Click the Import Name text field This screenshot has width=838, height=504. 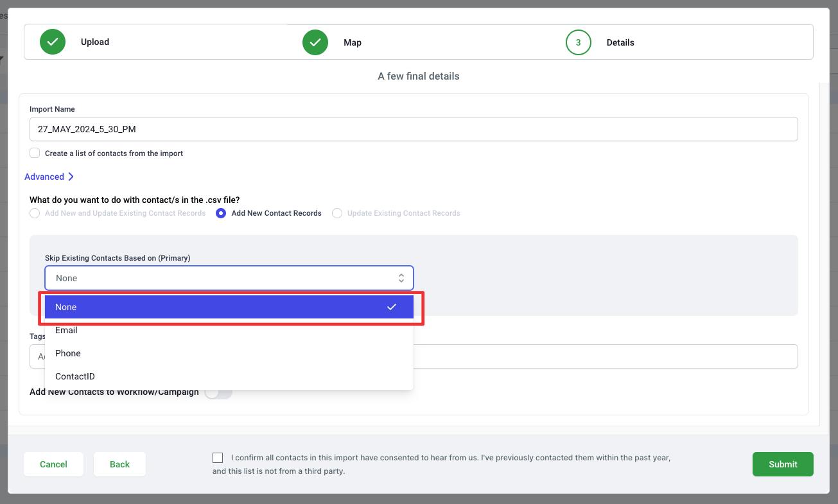point(414,129)
